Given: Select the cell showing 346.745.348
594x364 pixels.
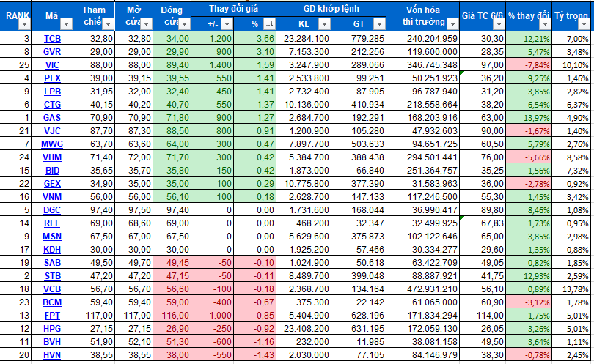Looking at the screenshot, I should (x=423, y=65).
